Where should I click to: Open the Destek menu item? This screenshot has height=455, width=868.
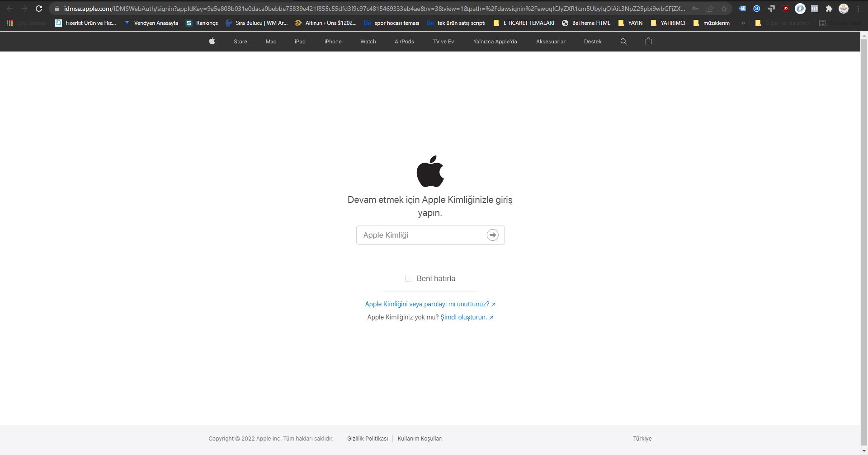pyautogui.click(x=593, y=42)
